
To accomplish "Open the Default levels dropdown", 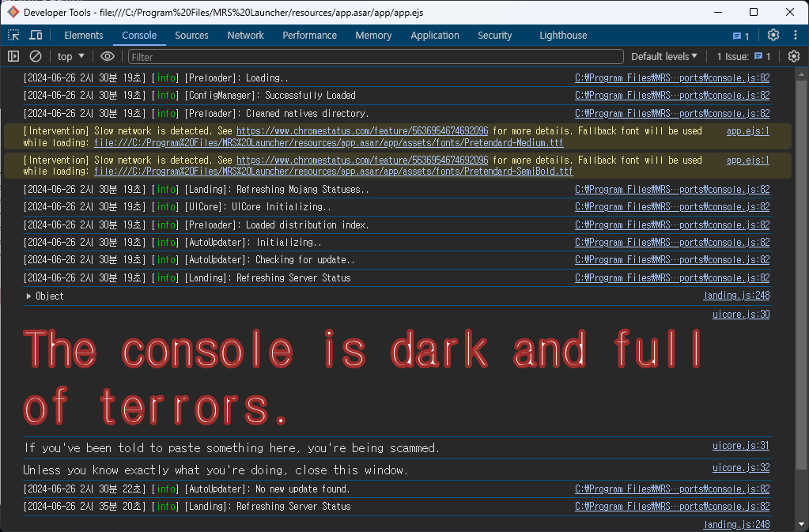I will 664,56.
